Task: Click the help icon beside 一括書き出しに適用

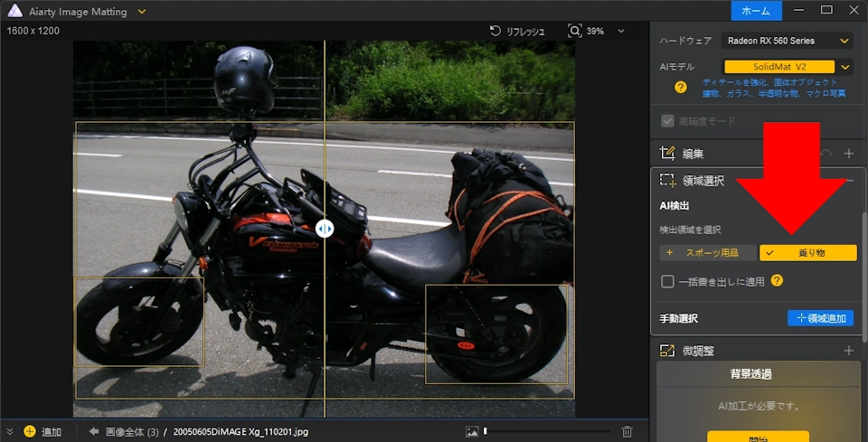Action: 777,280
